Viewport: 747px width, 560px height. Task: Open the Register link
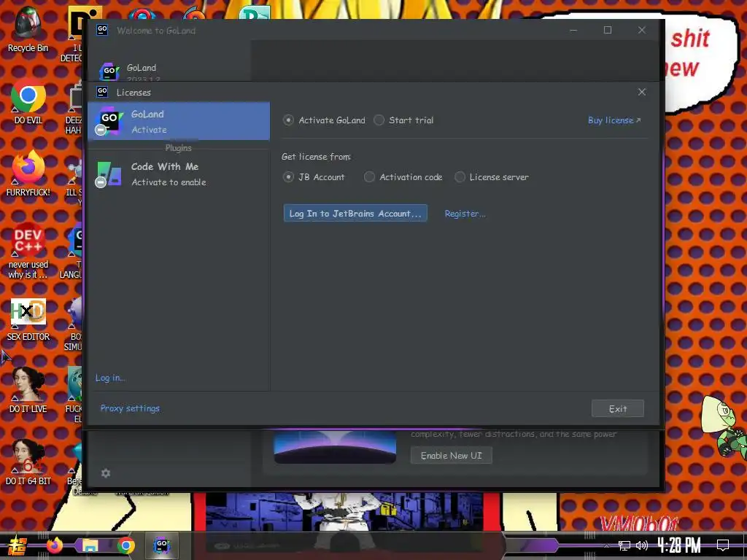click(465, 214)
